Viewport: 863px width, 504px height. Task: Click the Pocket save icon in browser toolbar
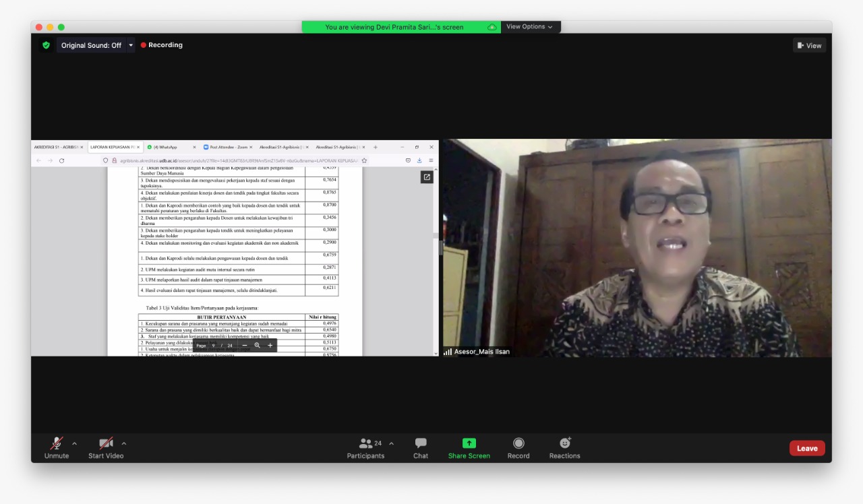[408, 160]
